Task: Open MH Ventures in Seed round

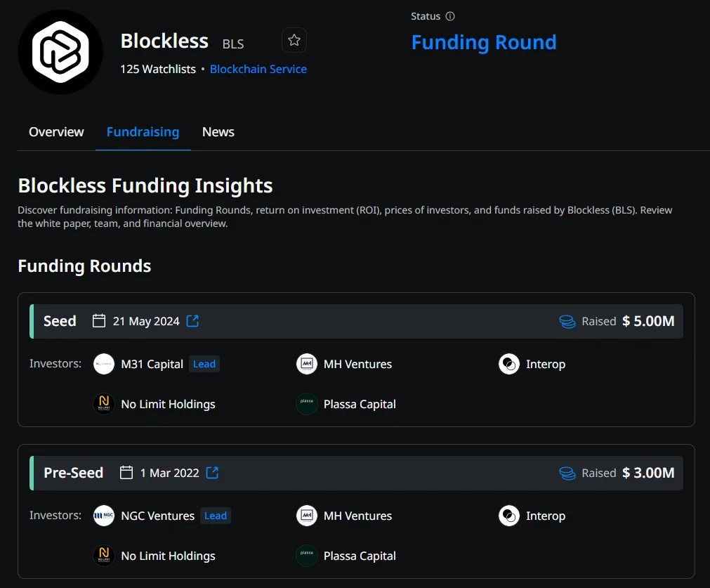Action: point(357,364)
